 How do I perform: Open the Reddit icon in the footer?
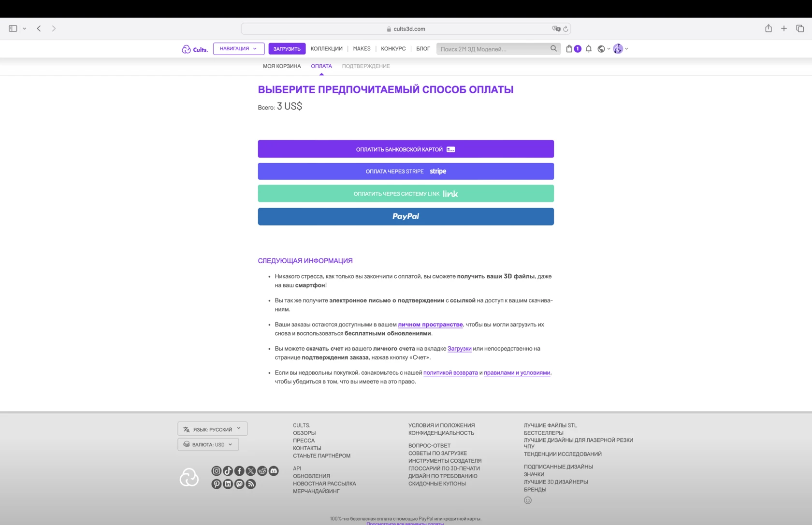(x=262, y=471)
